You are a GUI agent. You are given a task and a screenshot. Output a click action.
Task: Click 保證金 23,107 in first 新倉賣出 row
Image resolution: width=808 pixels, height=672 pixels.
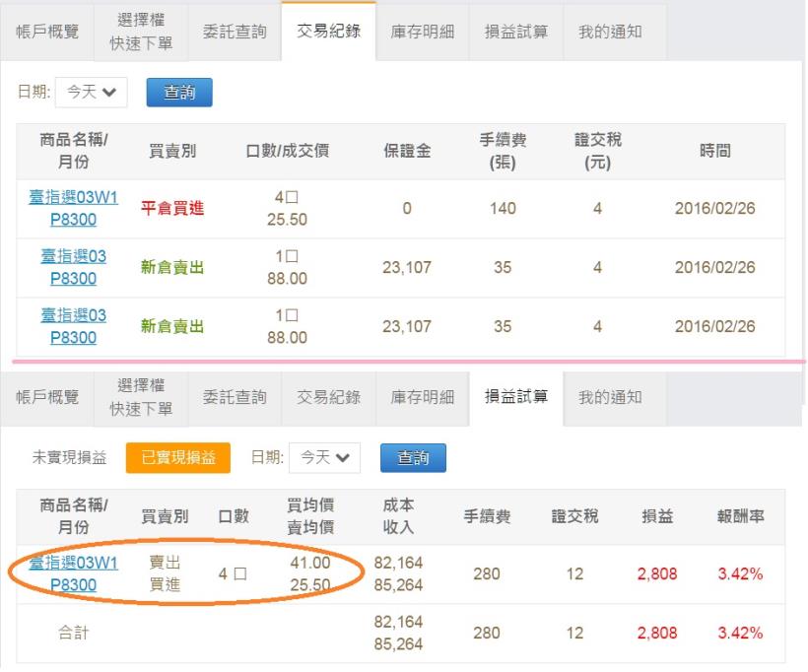point(407,267)
